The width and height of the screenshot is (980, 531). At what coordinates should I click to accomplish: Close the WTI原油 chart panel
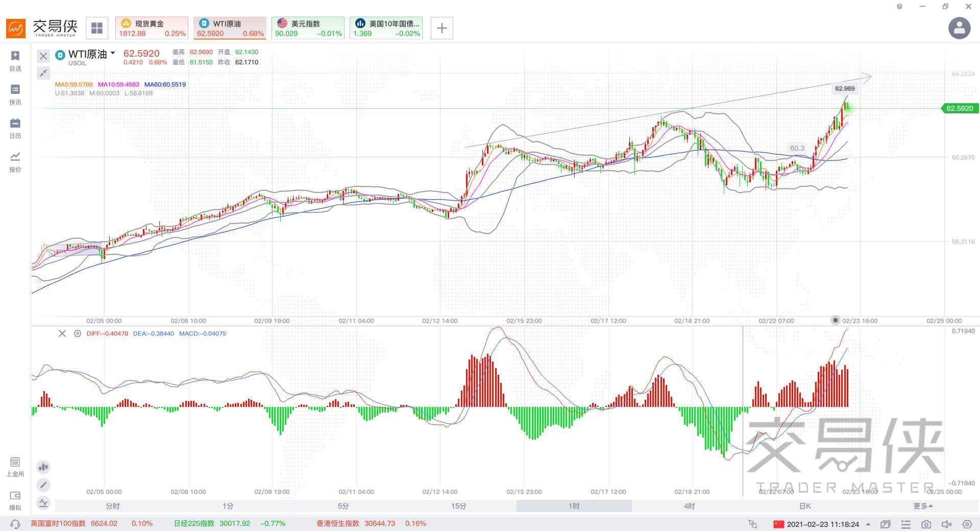(43, 56)
